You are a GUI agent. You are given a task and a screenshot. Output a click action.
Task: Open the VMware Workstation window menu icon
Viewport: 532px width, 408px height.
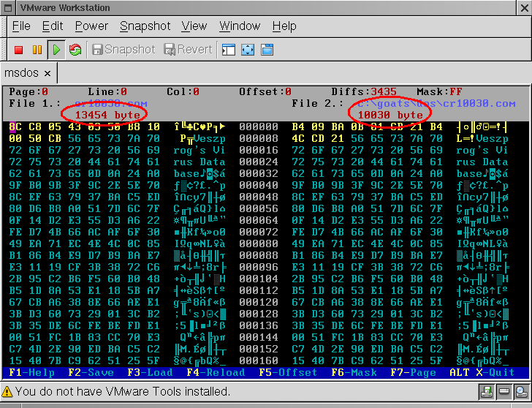click(x=8, y=7)
